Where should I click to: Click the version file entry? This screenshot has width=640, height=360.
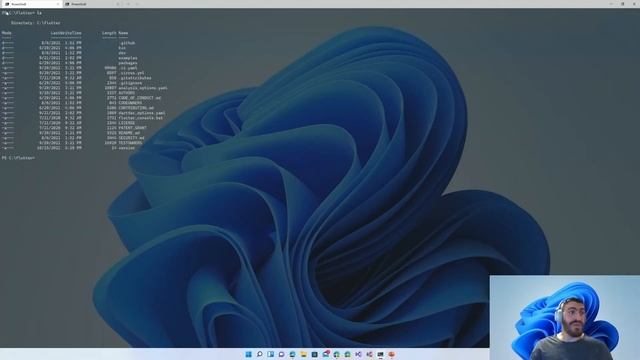coord(127,148)
